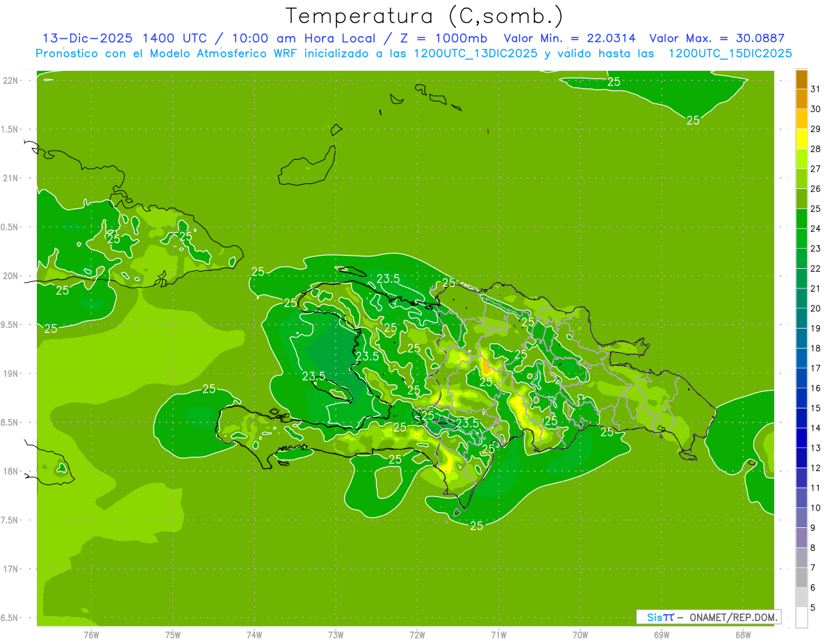This screenshot has width=834, height=644.
Task: Click the 70W longitude label
Action: 580,634
